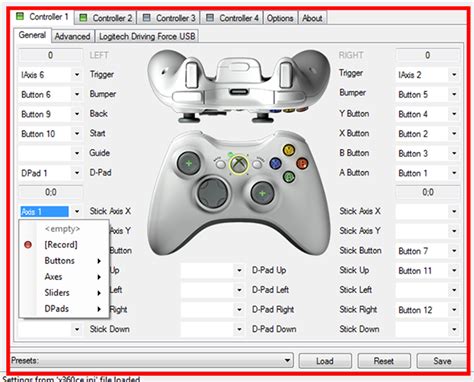
Task: Open the D-Pad Down dropdown
Action: click(x=213, y=329)
